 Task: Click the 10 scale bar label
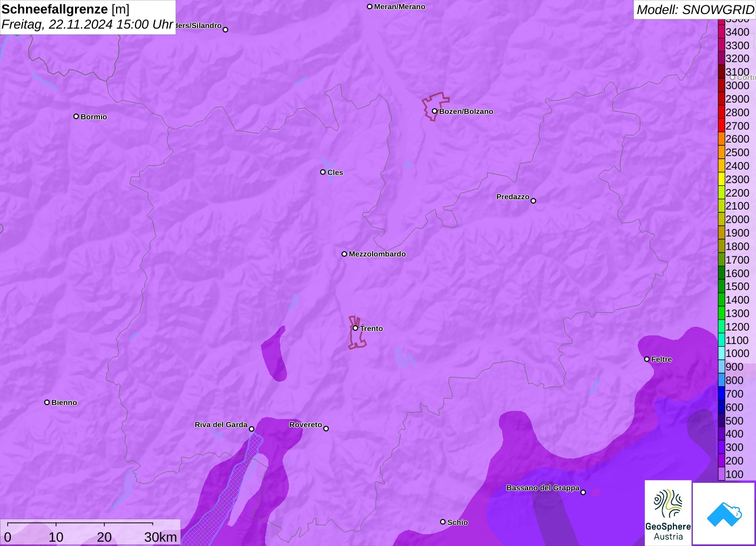click(x=56, y=537)
